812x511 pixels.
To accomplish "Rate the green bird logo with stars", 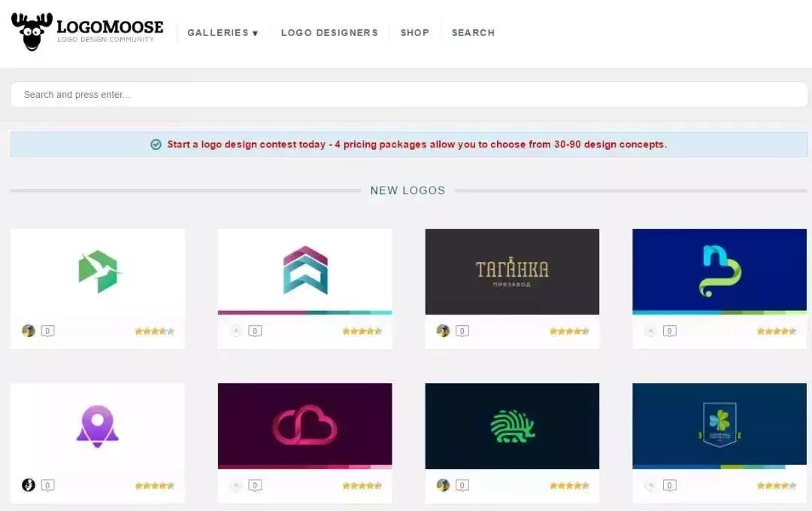I will [x=154, y=331].
